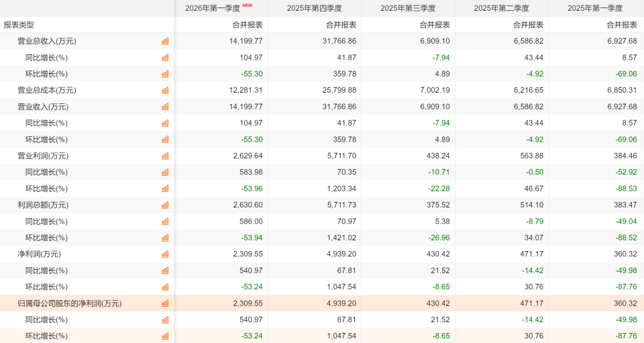Select the 2025年第一季度 column header
This screenshot has width=644, height=343.
tap(595, 8)
